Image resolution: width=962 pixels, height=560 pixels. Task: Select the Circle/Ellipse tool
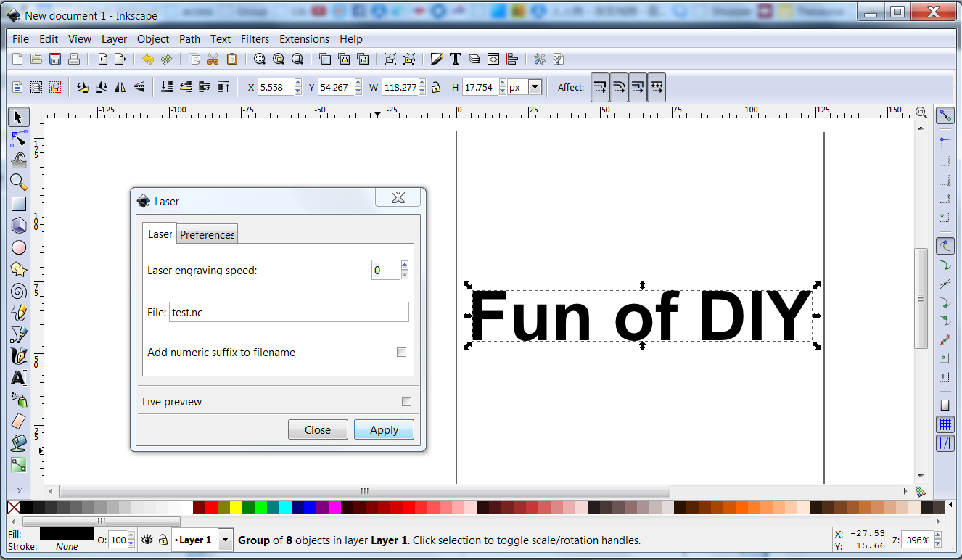click(x=18, y=247)
